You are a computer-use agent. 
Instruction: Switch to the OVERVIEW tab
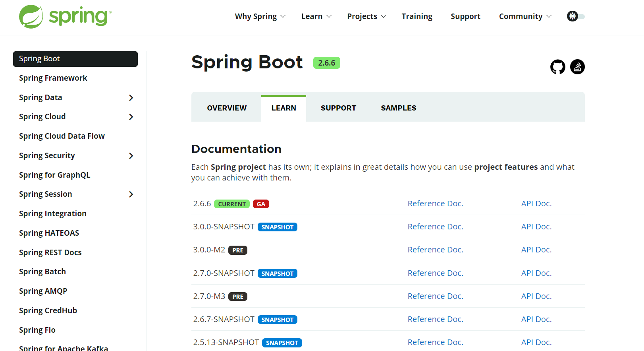click(227, 108)
